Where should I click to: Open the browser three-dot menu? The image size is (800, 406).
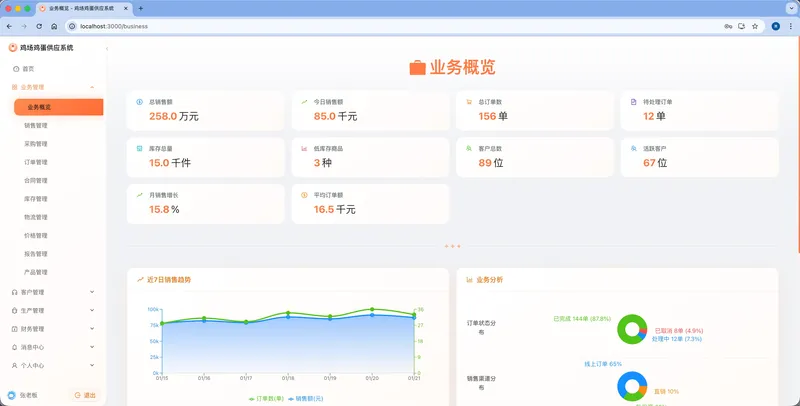point(790,26)
